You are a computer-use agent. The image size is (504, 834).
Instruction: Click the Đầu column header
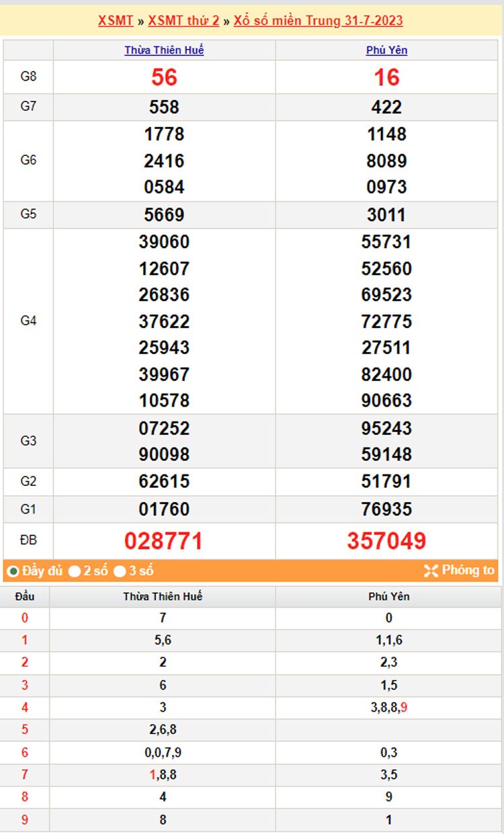25,596
